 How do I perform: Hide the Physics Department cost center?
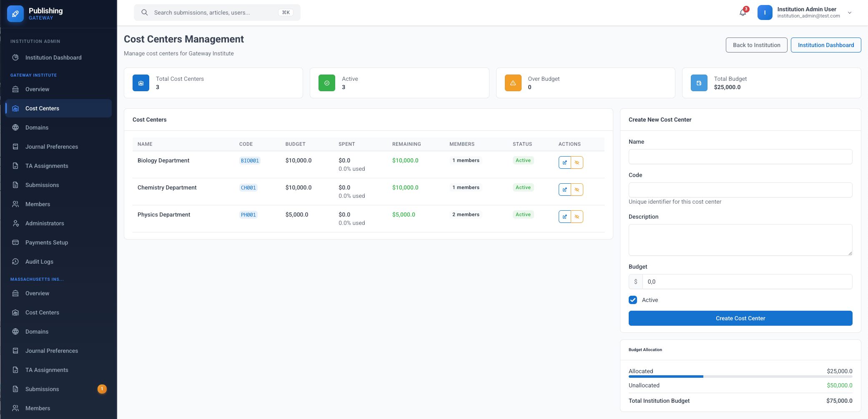pyautogui.click(x=577, y=217)
